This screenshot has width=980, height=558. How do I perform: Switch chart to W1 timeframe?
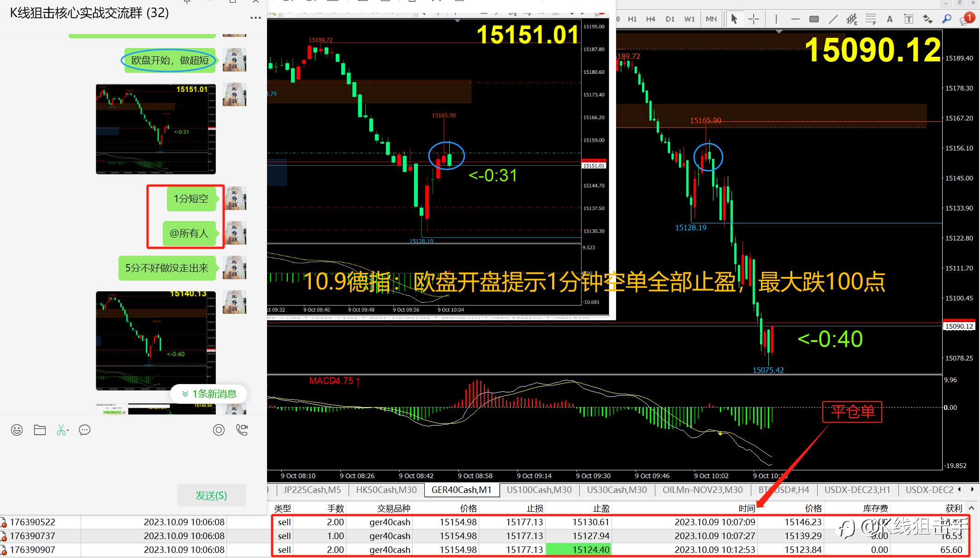point(689,19)
